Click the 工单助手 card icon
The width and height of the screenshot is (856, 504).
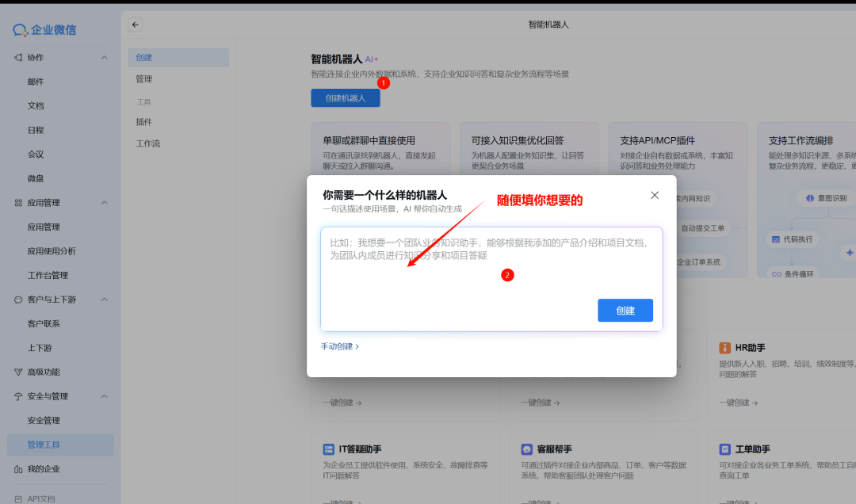[x=724, y=449]
